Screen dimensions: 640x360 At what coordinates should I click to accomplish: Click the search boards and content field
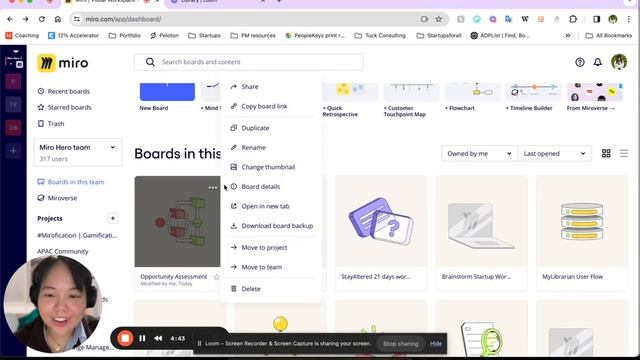point(249,62)
